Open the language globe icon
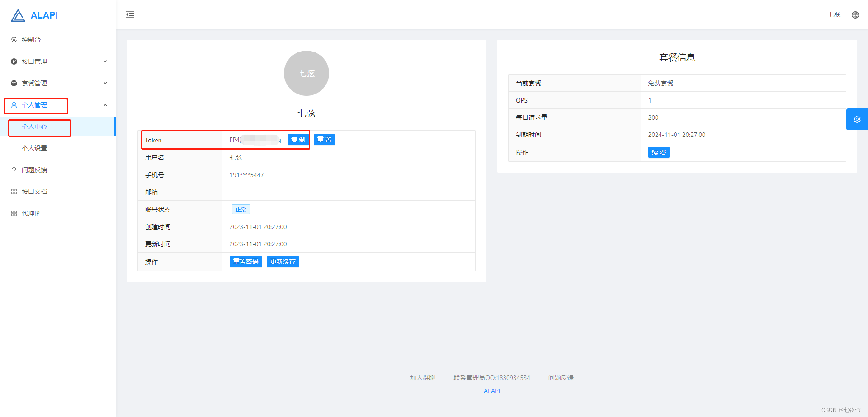 coord(855,14)
